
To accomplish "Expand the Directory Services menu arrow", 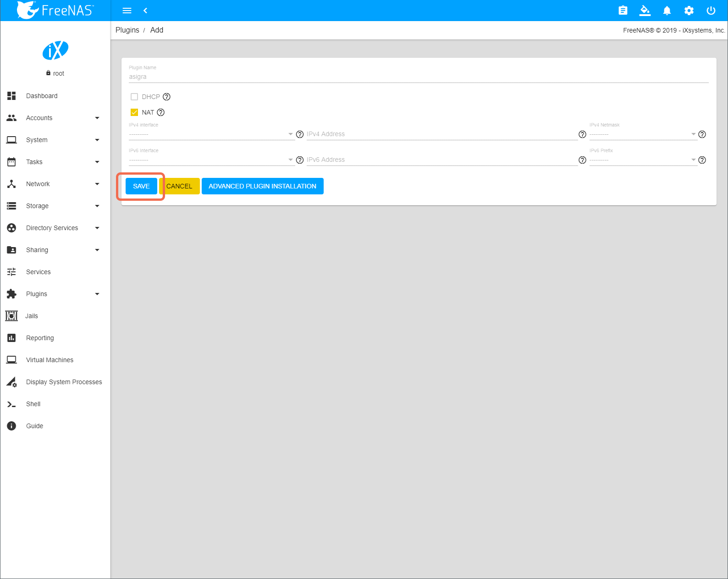I will coord(97,228).
